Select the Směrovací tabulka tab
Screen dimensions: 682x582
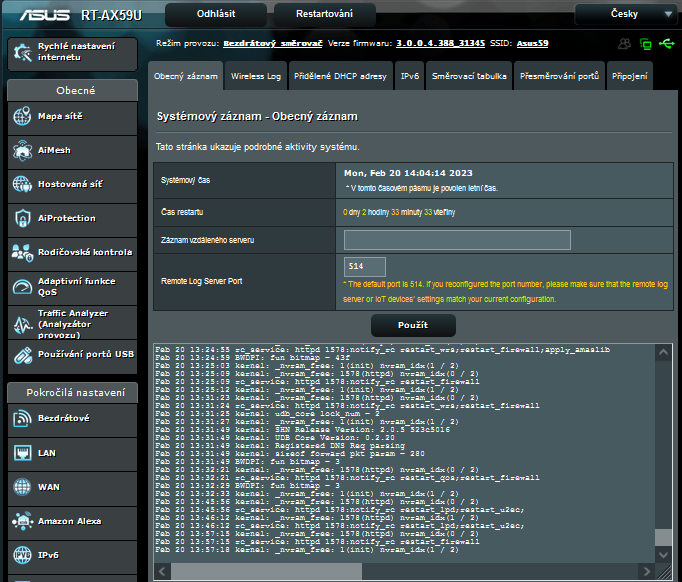pos(468,76)
